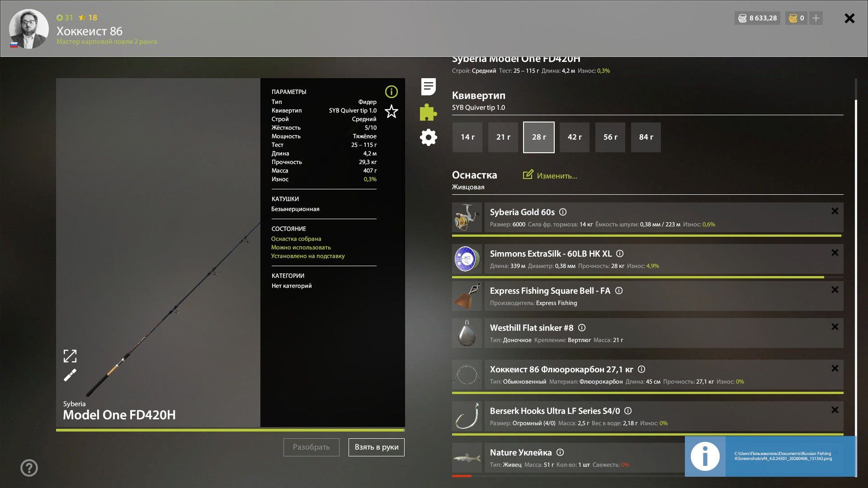Image resolution: width=868 pixels, height=488 pixels.
Task: Click the pencil rename icon
Action: point(70,375)
